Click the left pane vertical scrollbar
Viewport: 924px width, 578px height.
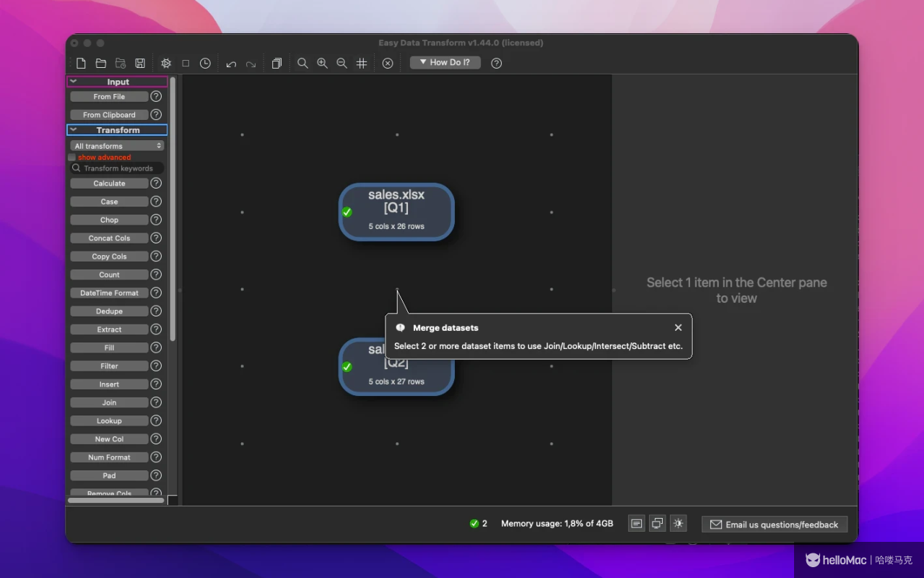click(x=173, y=210)
